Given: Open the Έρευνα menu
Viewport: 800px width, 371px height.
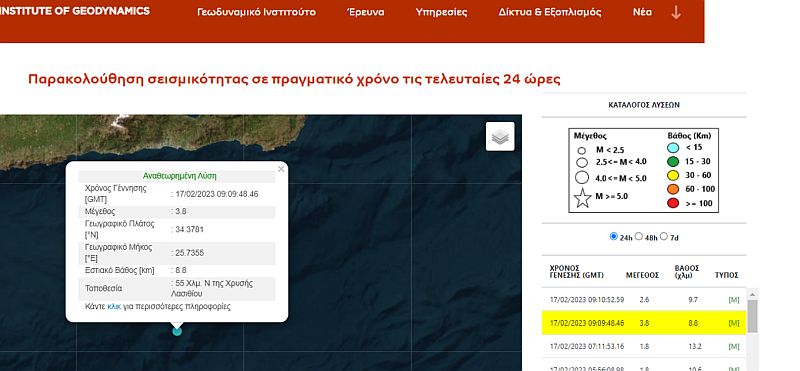Looking at the screenshot, I should (365, 12).
